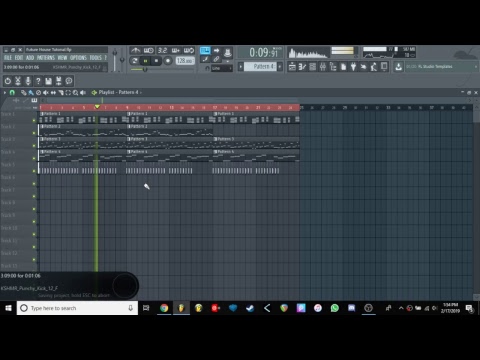Toggle the loop recording icon
Screen dimensions: 480x360
pyautogui.click(x=189, y=51)
